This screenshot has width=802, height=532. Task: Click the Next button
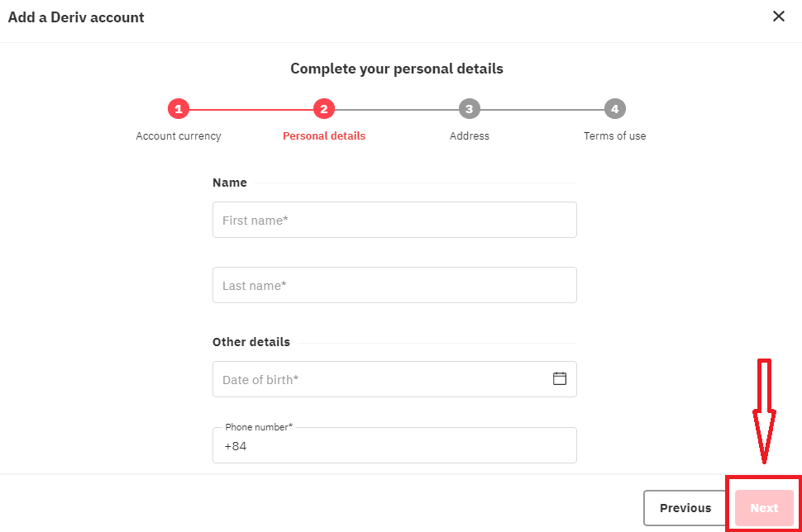(762, 507)
